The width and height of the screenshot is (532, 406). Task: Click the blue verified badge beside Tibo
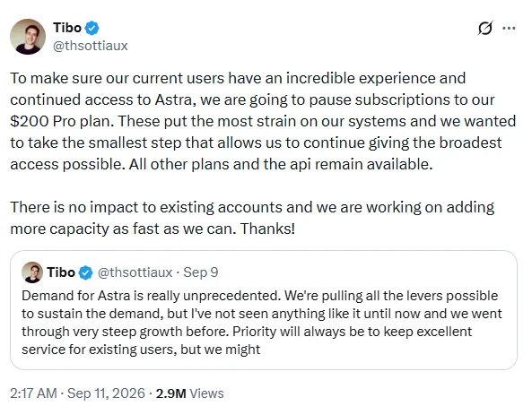92,28
